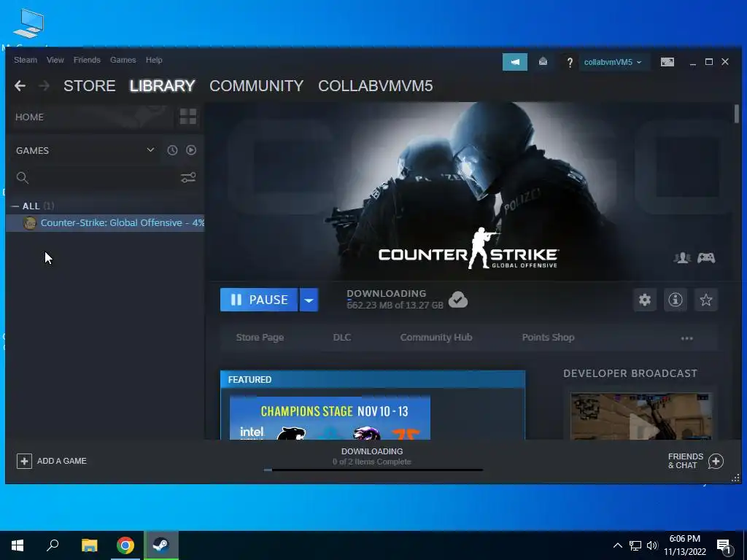Switch to the COMMUNITY tab
Screen dimensions: 747x560
256,86
